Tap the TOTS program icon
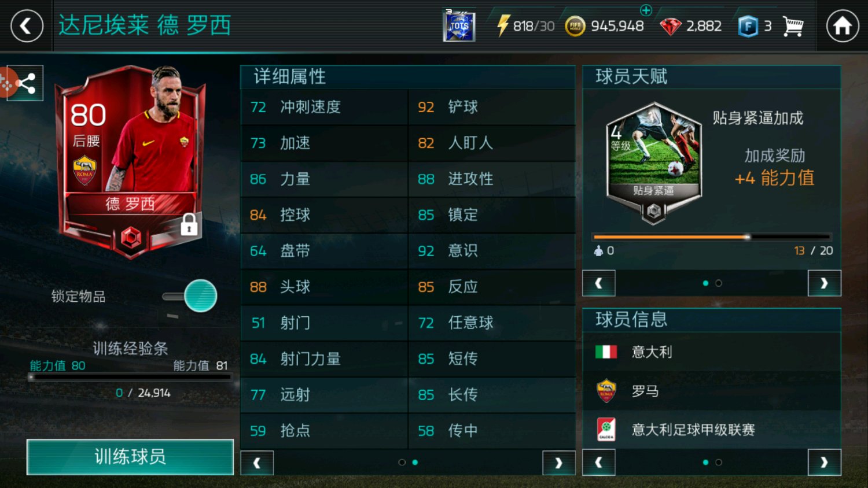The image size is (868, 488). 459,26
